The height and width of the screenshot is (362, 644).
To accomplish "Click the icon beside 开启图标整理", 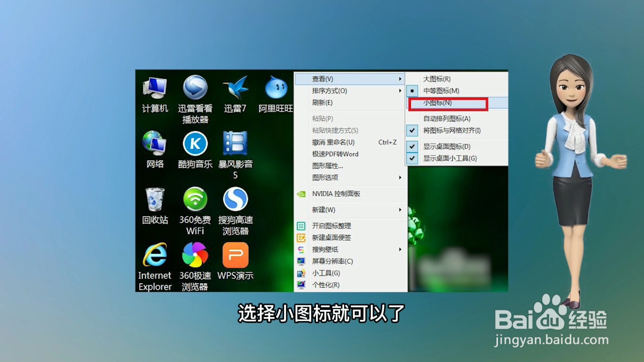I will click(301, 226).
